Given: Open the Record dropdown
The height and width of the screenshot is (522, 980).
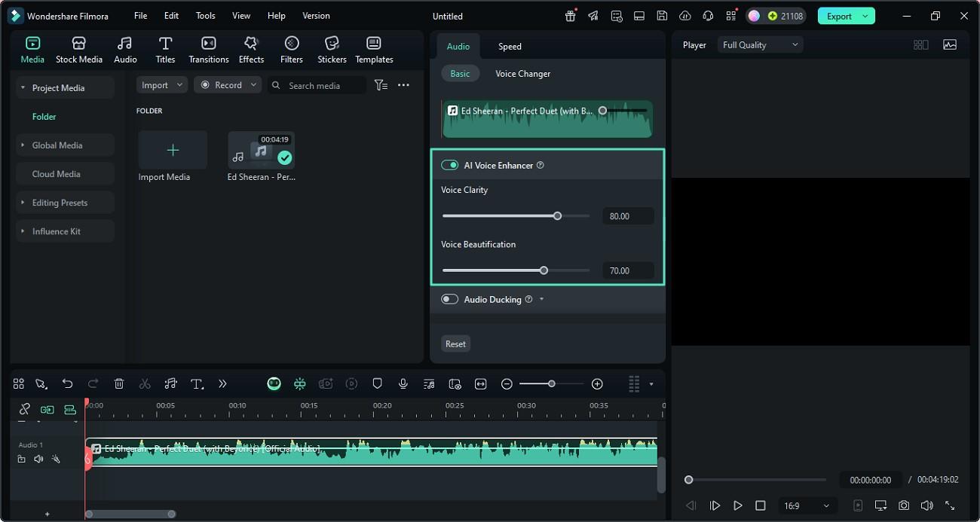Looking at the screenshot, I should tap(228, 85).
